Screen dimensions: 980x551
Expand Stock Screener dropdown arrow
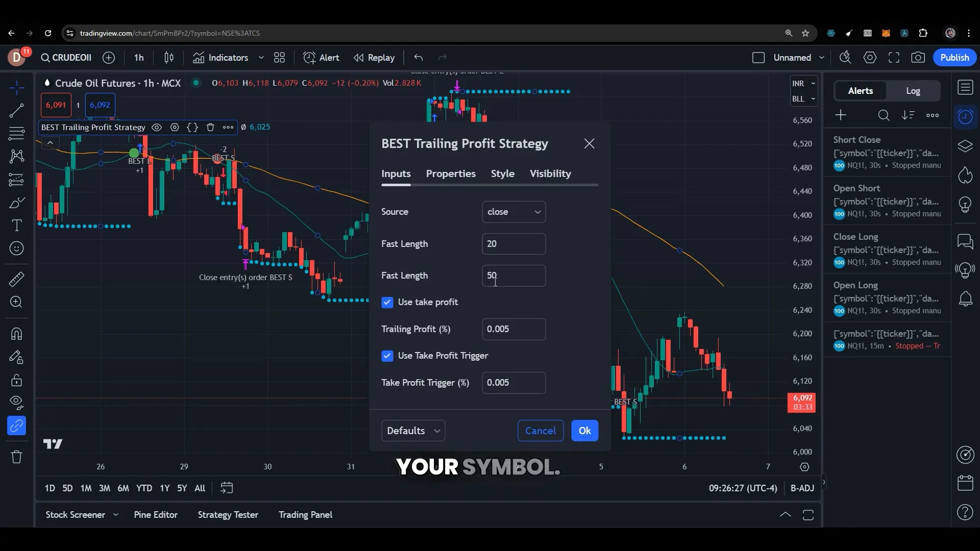(116, 515)
